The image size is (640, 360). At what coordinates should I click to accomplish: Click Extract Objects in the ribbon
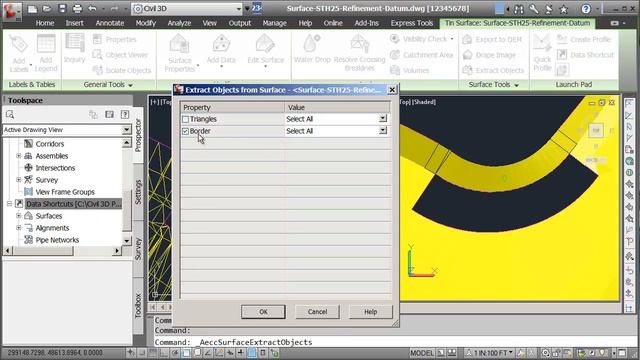tap(493, 71)
